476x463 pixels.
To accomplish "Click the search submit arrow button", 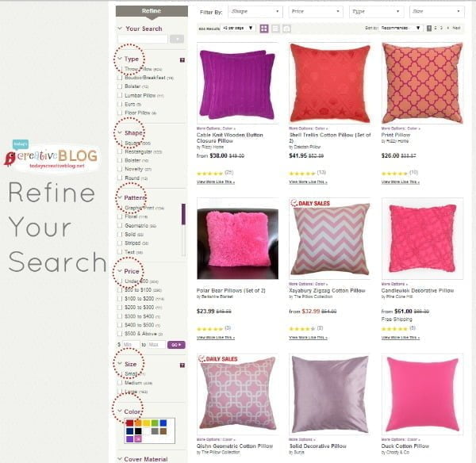I will tap(177, 39).
